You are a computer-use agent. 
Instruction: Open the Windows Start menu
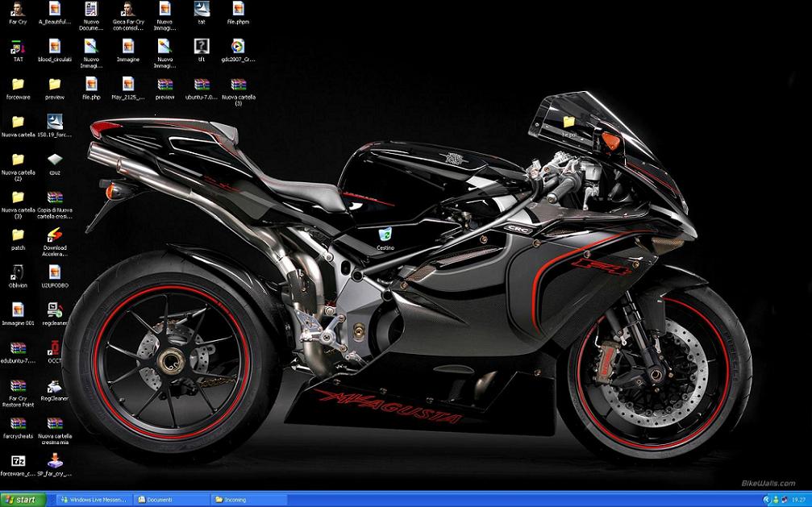click(x=23, y=500)
